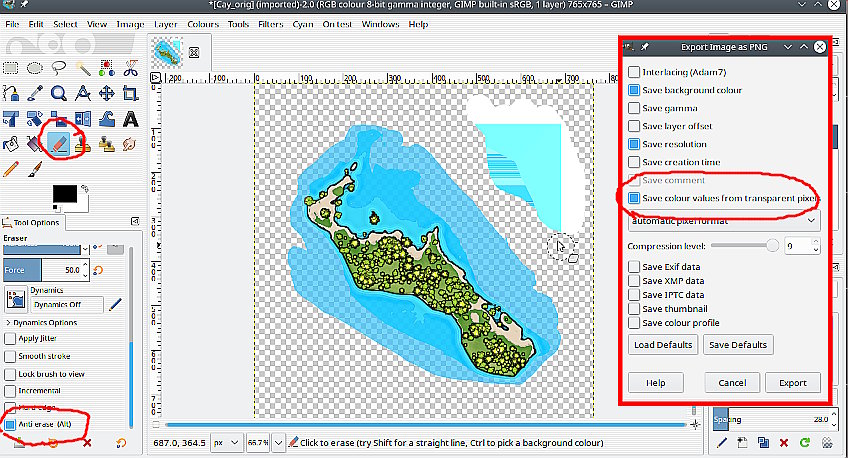The width and height of the screenshot is (848, 458).
Task: Click Help button in export dialog
Action: 655,383
